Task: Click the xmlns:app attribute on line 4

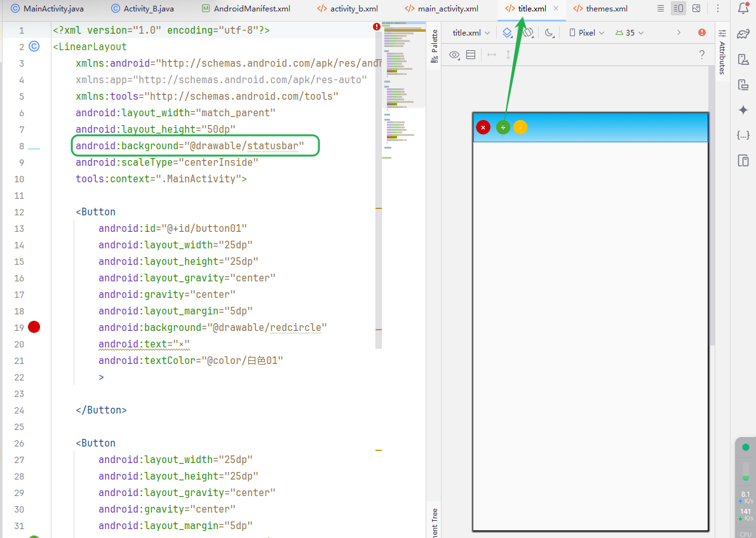Action: 221,79
